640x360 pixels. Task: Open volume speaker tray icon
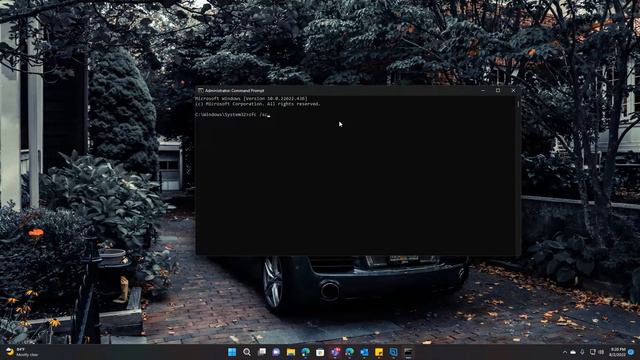[601, 352]
